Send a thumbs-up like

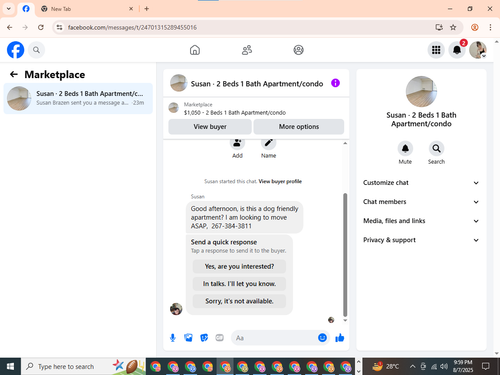coord(340,338)
